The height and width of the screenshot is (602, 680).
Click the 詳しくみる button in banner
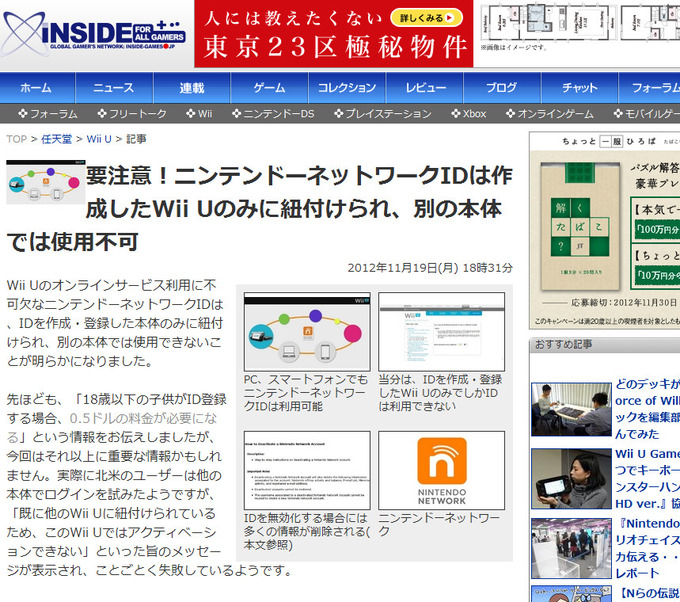point(426,18)
